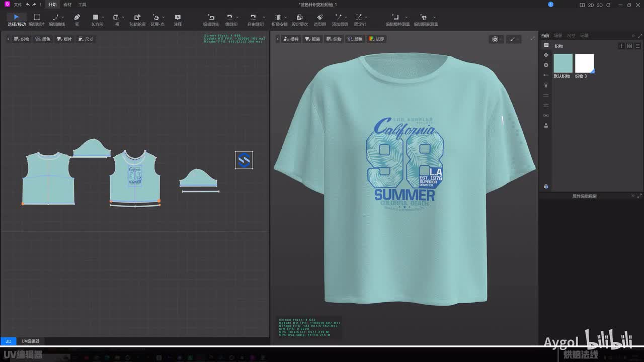Open the 添加假缝 tool dropdown arrow
644x362 pixels.
pos(346,18)
